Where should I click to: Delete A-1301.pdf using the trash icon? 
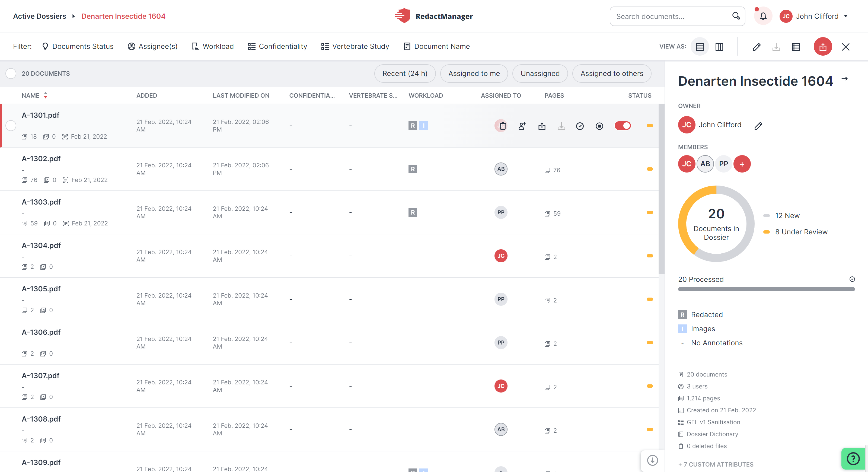(502, 126)
